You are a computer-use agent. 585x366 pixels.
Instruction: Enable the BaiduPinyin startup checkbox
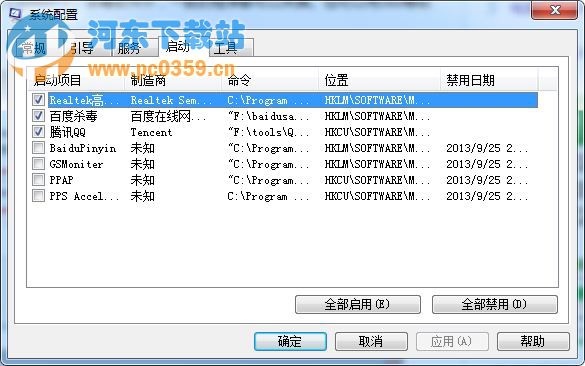(x=38, y=148)
